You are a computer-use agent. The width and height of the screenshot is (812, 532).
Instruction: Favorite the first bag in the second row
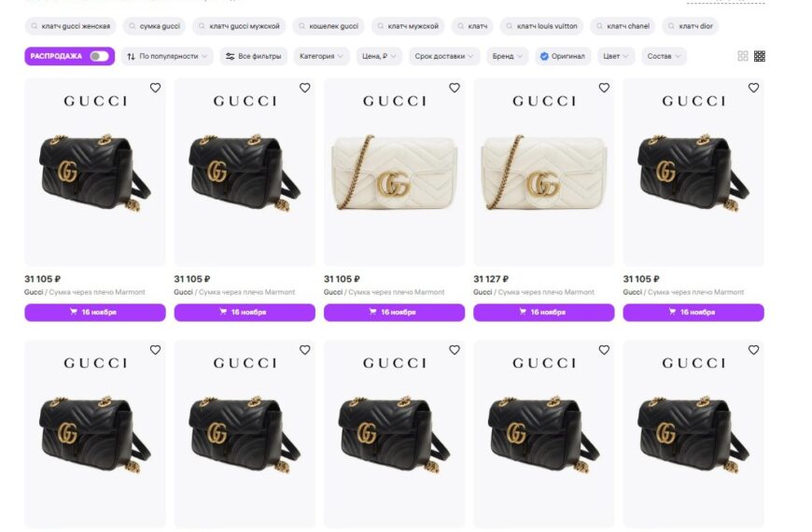point(155,350)
